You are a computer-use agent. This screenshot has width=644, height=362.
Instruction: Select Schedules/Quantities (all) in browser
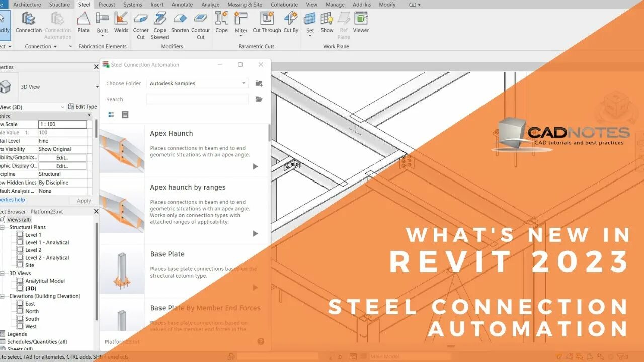[37, 342]
